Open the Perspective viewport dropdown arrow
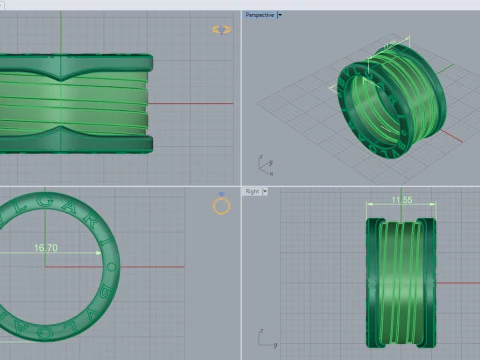The height and width of the screenshot is (360, 480). [x=280, y=15]
